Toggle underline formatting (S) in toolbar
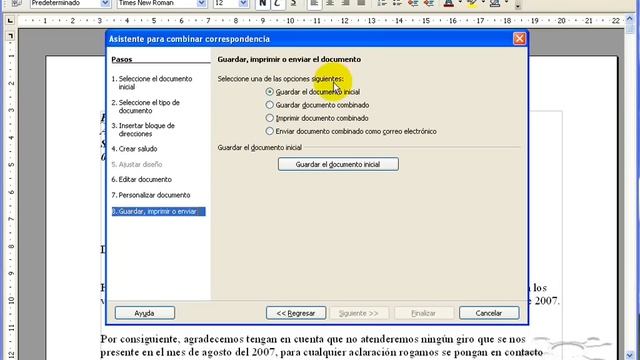 (293, 4)
